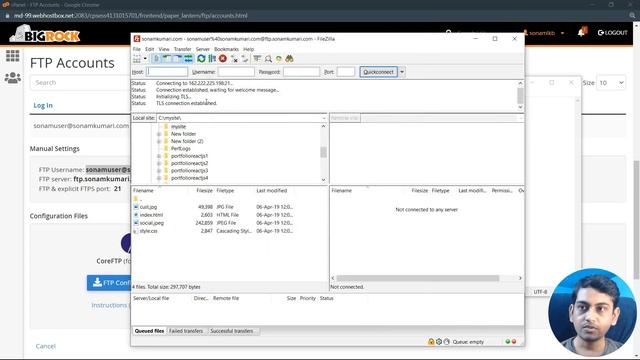Click the Cancel link in cPanel page

(45, 346)
